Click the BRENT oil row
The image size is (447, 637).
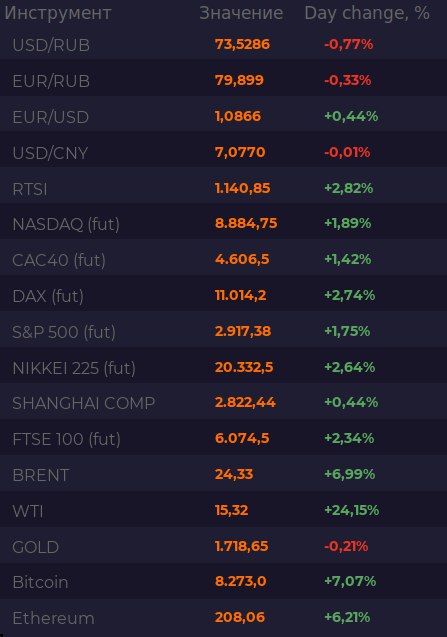pos(224,474)
